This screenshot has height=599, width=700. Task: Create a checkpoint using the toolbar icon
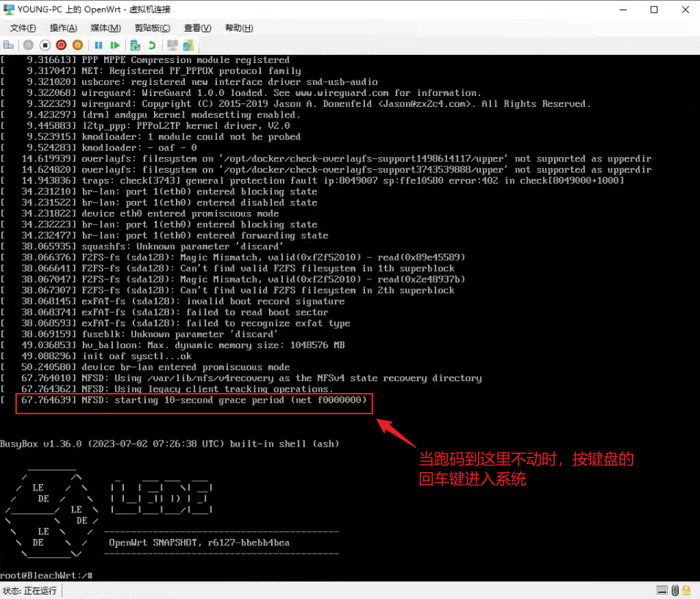tap(136, 45)
